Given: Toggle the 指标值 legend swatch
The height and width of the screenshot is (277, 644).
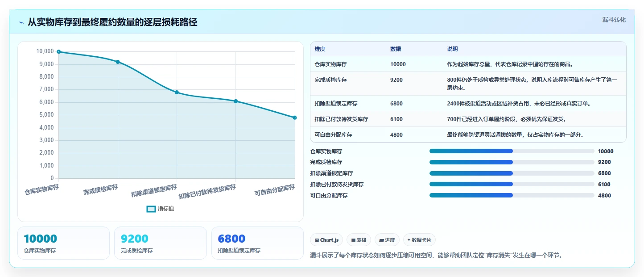Looking at the screenshot, I should [x=151, y=209].
